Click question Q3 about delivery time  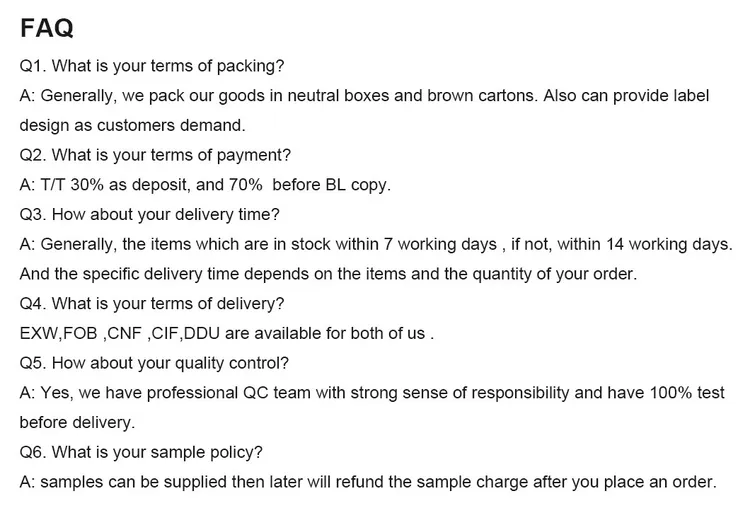[x=149, y=215]
